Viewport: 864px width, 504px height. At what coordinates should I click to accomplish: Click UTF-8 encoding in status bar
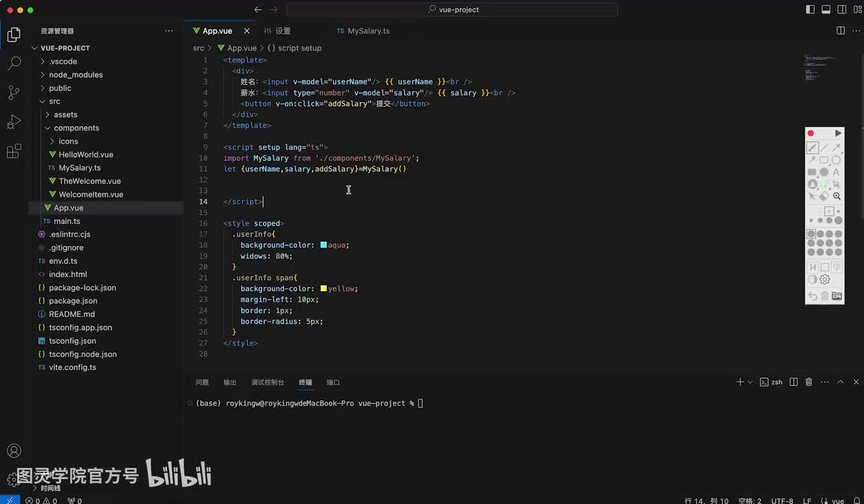[x=782, y=500]
